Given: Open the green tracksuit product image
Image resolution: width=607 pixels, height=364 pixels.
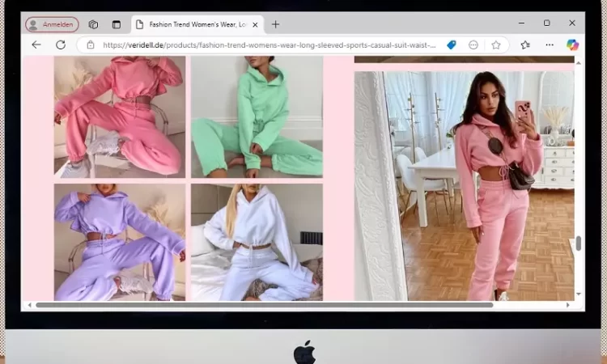Looking at the screenshot, I should tap(257, 117).
